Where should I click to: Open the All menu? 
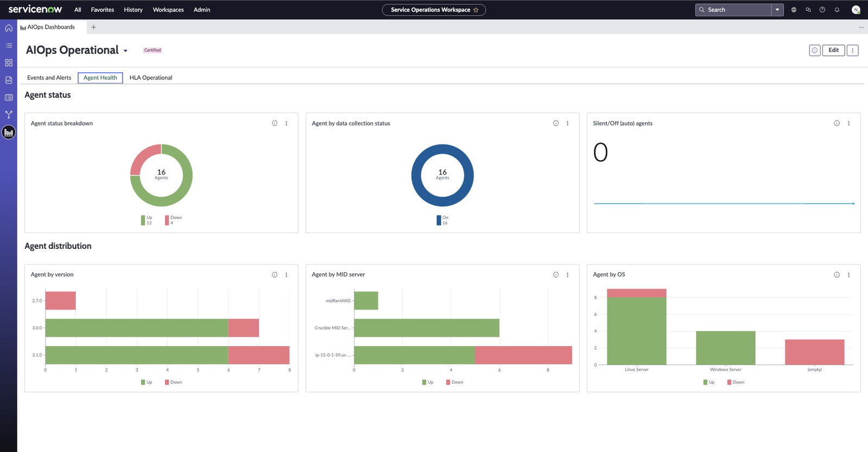[78, 10]
